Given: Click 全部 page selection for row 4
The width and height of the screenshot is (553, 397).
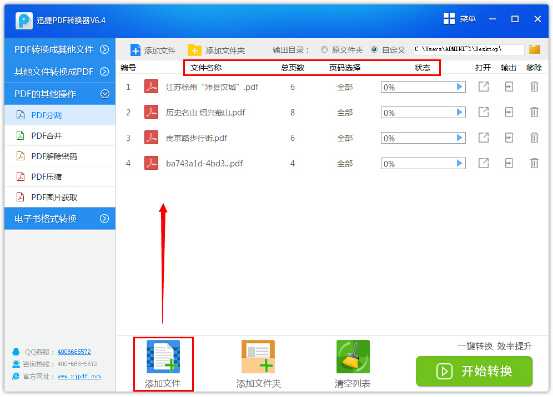Looking at the screenshot, I should pyautogui.click(x=345, y=163).
